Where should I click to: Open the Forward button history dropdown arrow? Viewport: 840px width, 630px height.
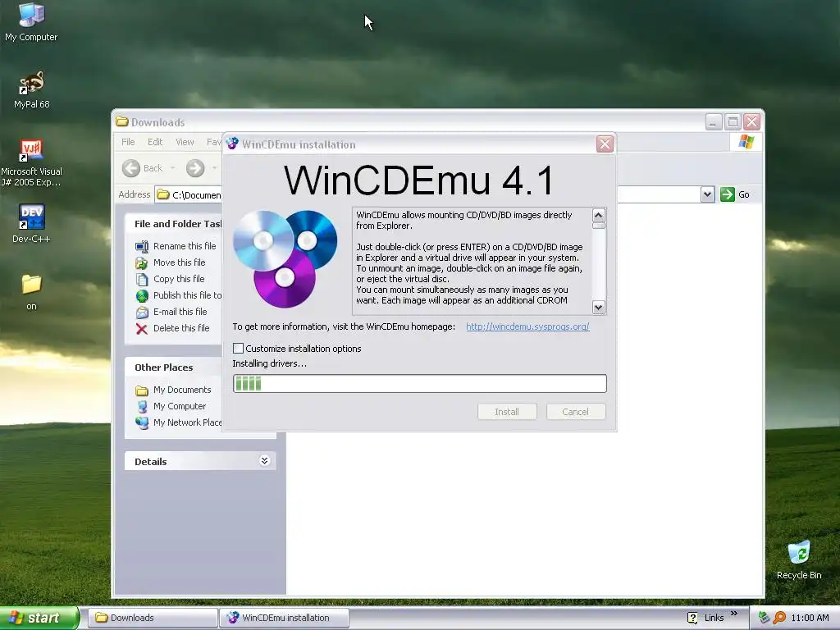coord(214,168)
